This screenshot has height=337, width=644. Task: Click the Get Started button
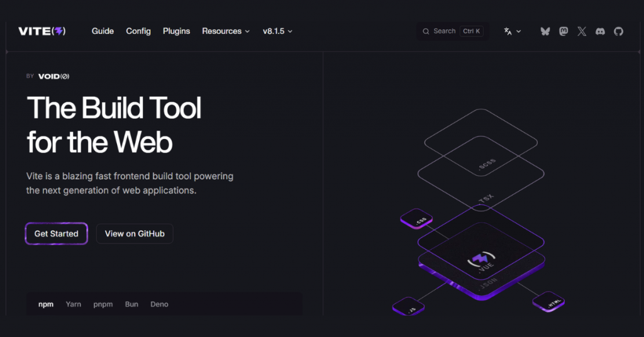pos(56,233)
